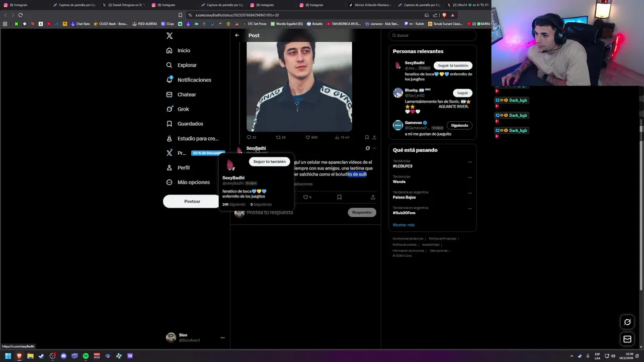Viewport: 644px width, 362px height.
Task: Click the Responder button
Action: [362, 213]
